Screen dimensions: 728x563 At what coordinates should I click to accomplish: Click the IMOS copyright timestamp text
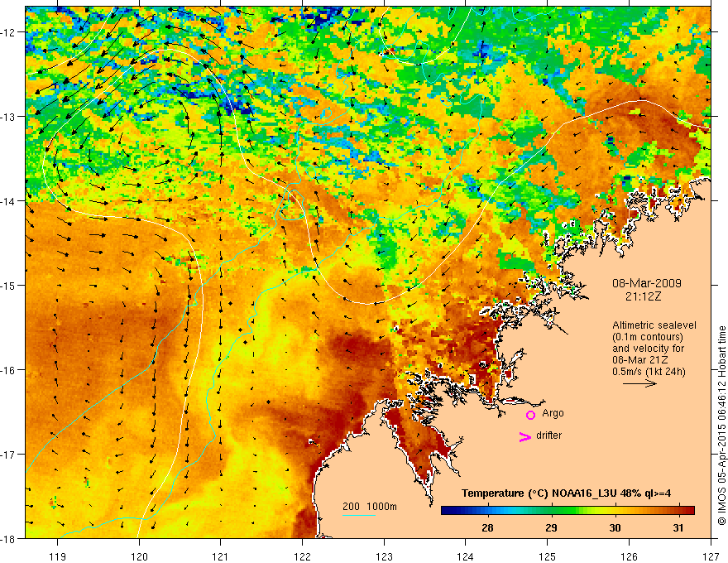click(721, 426)
